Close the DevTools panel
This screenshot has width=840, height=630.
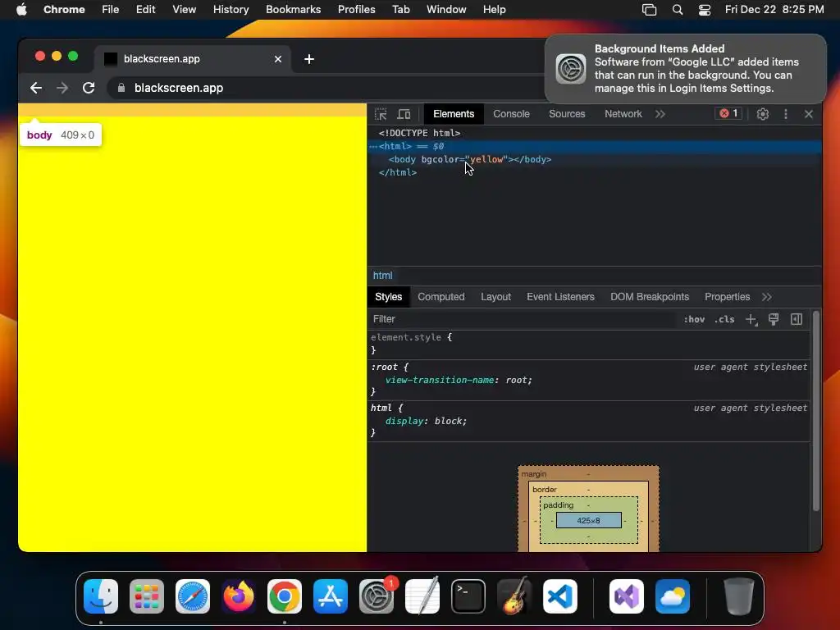pos(808,114)
